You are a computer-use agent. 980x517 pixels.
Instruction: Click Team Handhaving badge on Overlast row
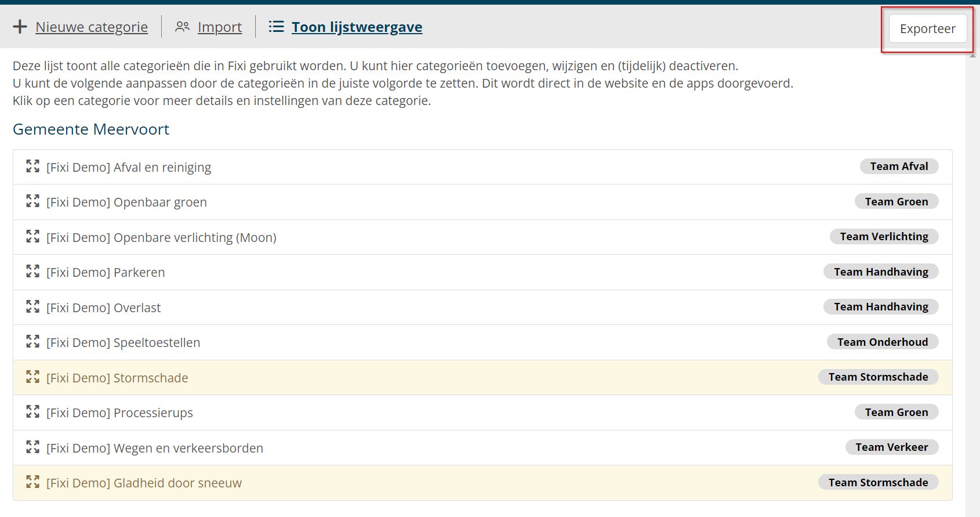pyautogui.click(x=881, y=307)
